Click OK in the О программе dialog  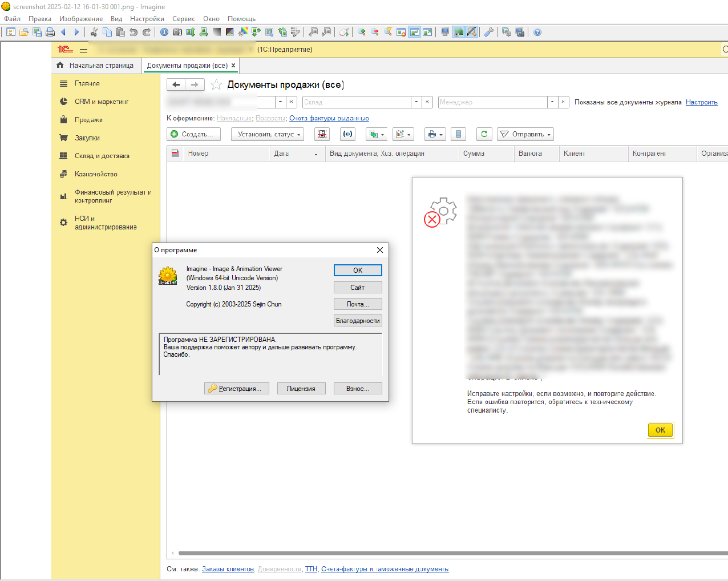pyautogui.click(x=358, y=271)
